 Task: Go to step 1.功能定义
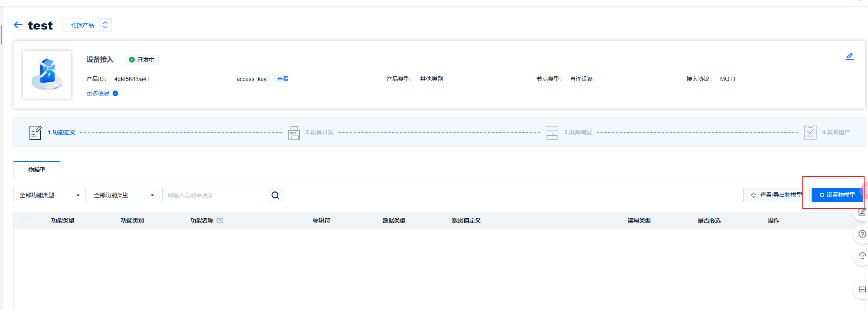coord(61,132)
